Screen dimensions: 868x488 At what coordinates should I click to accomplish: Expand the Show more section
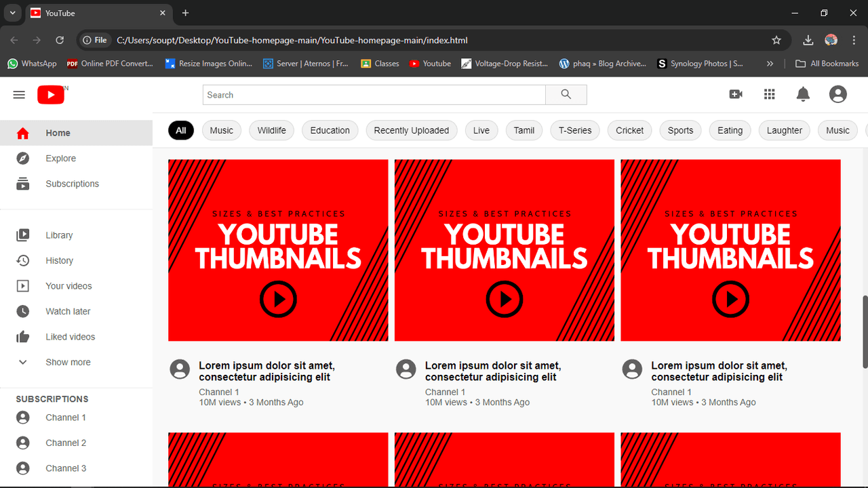click(67, 363)
